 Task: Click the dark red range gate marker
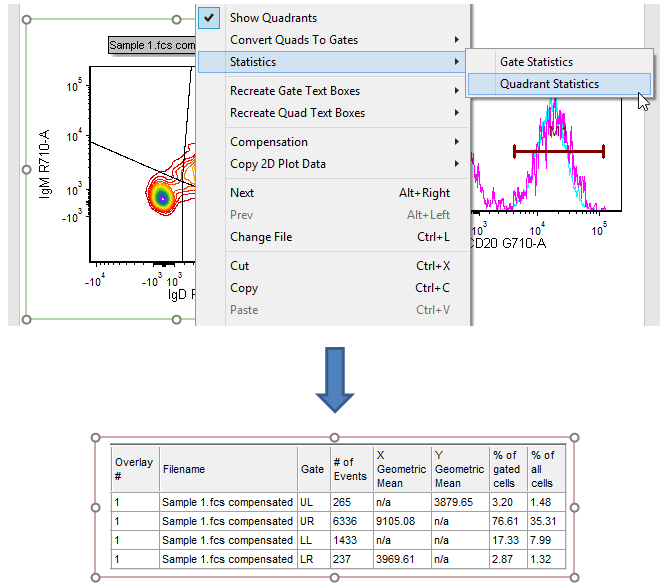[558, 152]
